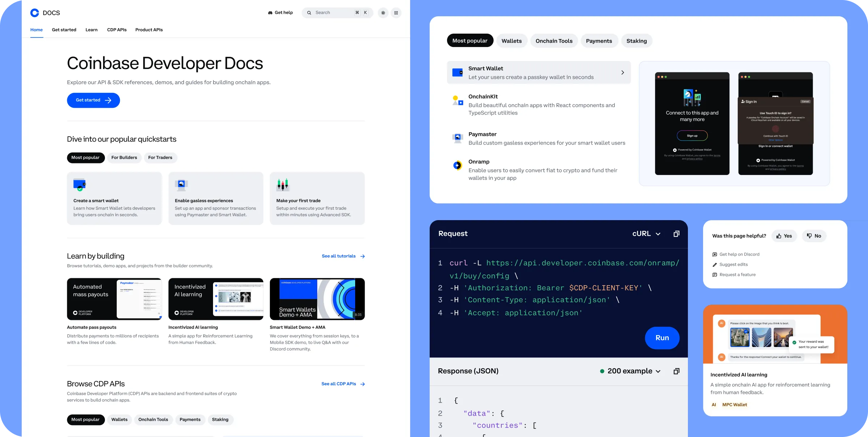Screen dimensions: 868x437
Task: Click the AI tag on Incentivized card
Action: click(714, 405)
